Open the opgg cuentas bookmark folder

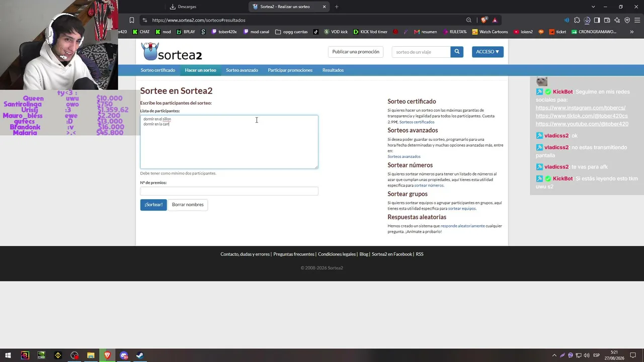tap(291, 32)
